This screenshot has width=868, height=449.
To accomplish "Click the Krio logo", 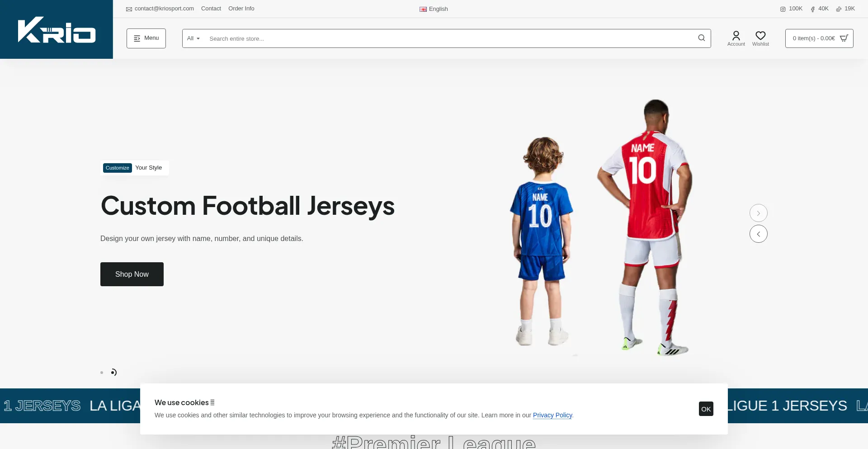I will coord(57,30).
